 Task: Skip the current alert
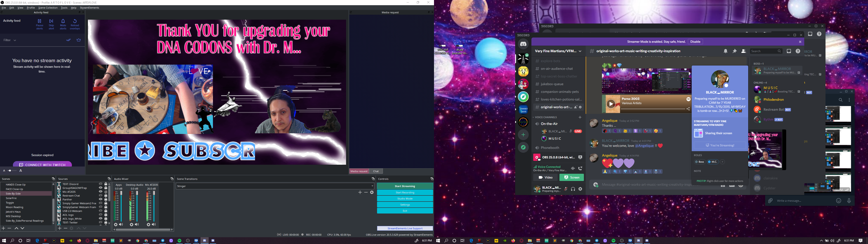click(x=51, y=24)
